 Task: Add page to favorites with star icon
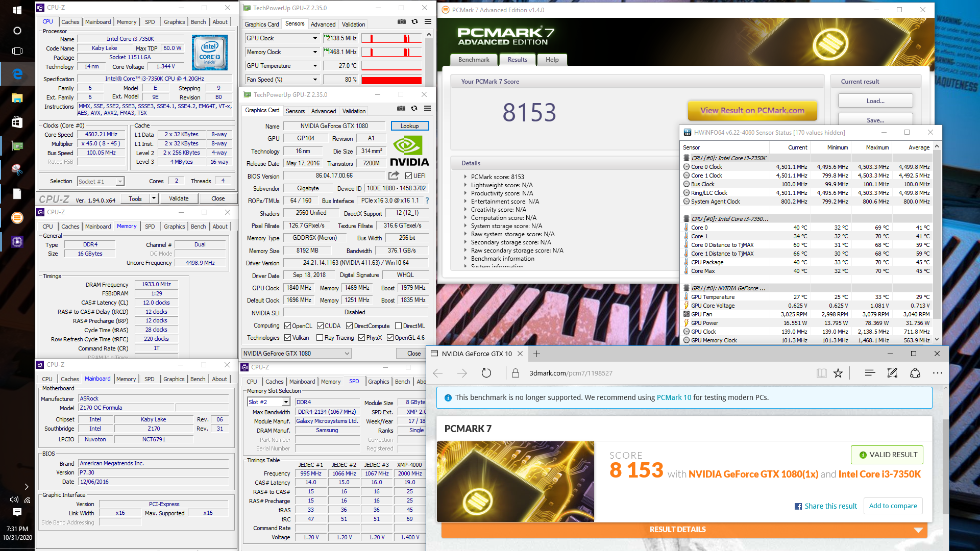click(838, 373)
